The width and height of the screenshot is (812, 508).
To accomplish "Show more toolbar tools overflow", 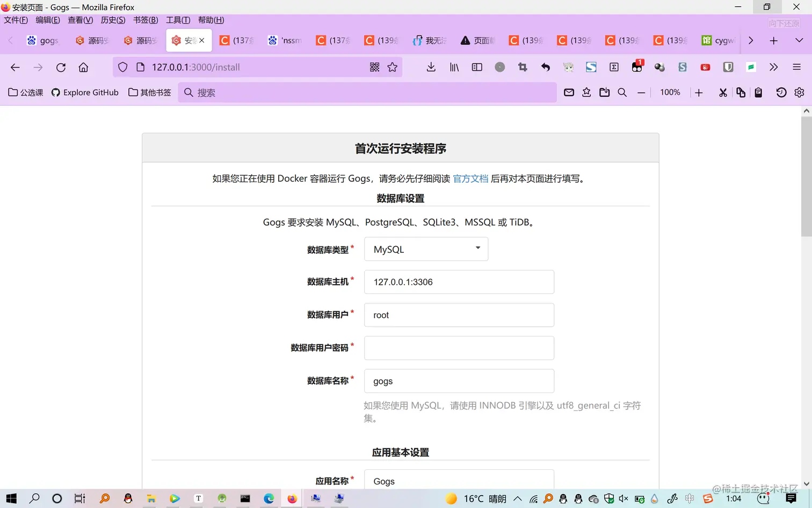I will [773, 67].
